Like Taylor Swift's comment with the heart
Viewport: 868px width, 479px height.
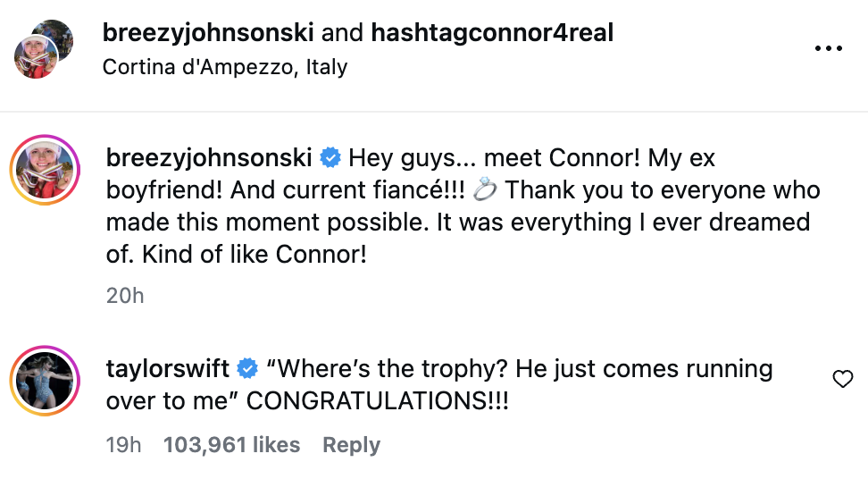pyautogui.click(x=842, y=381)
